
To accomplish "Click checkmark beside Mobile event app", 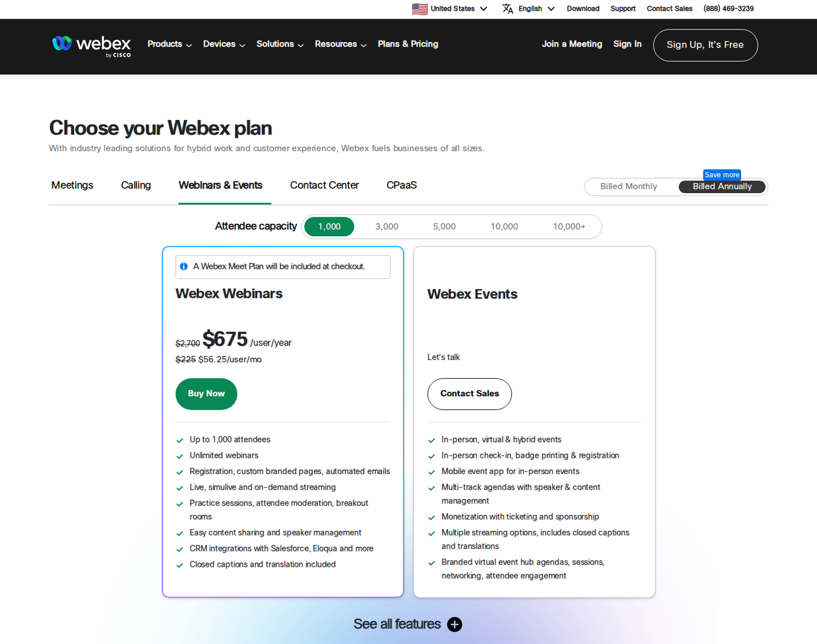I will tap(432, 472).
